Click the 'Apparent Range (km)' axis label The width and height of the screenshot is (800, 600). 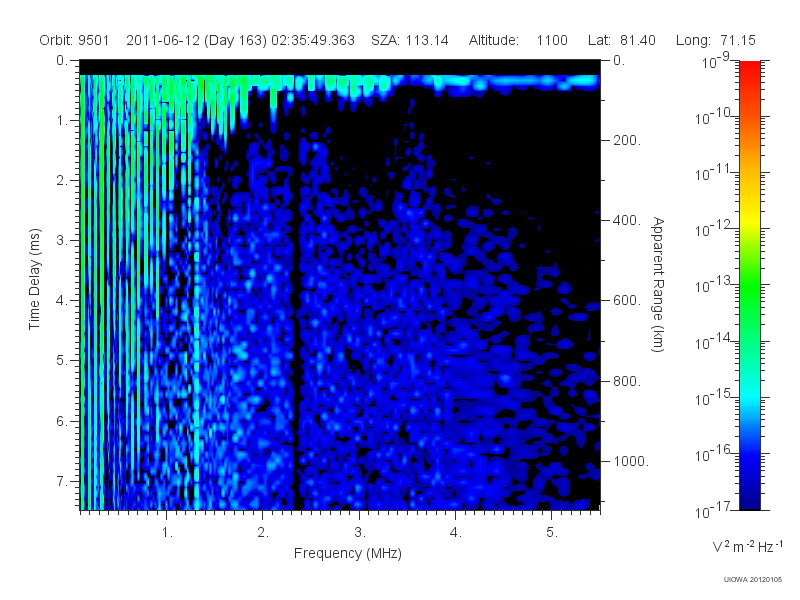[658, 285]
